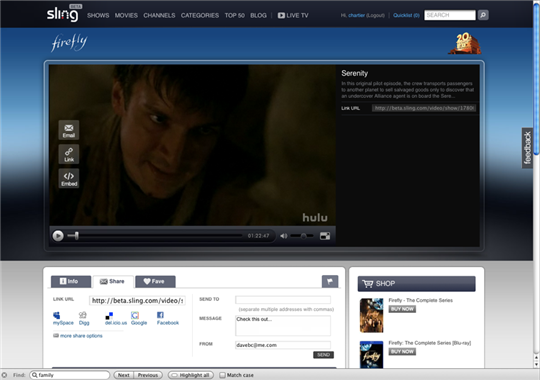Find Next match
This screenshot has width=540, height=380.
pyautogui.click(x=123, y=375)
